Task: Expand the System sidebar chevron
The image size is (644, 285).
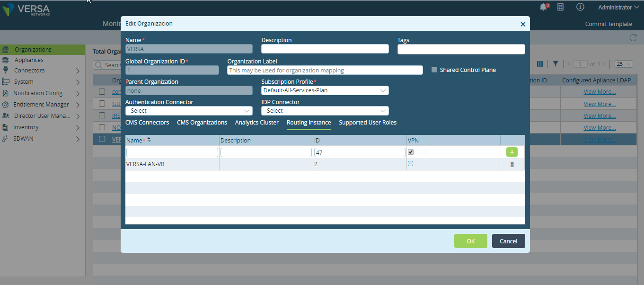Action: (78, 82)
